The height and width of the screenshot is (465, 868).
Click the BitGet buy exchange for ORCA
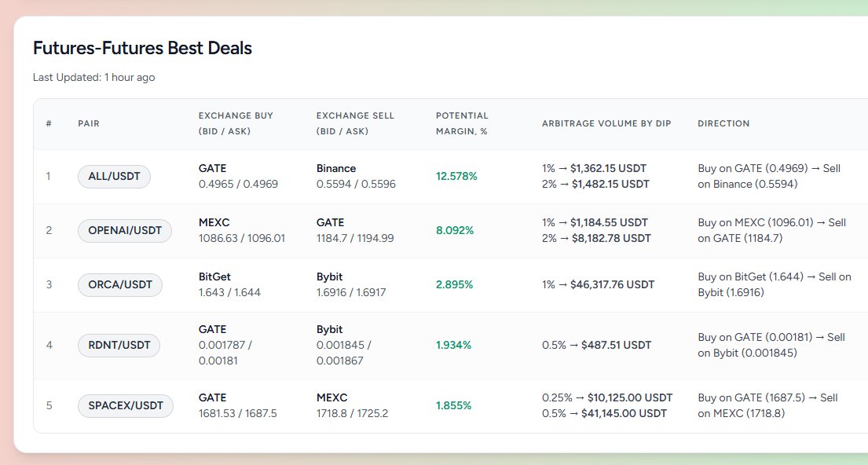coord(214,276)
